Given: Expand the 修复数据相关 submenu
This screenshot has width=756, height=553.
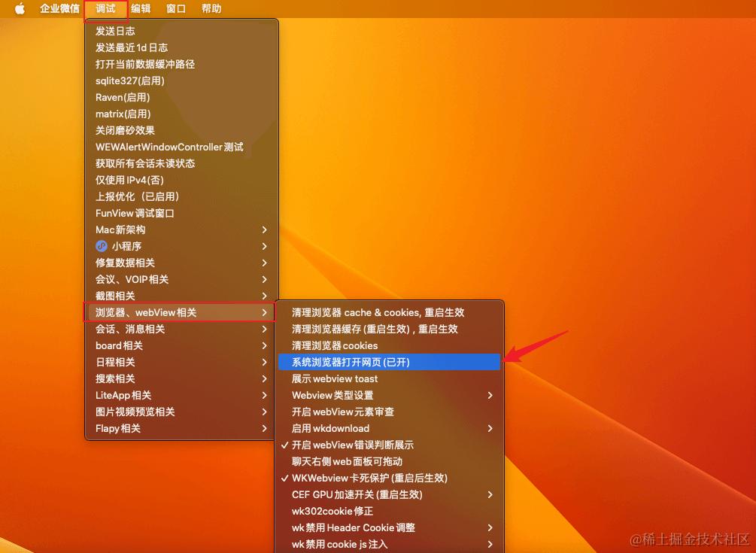Looking at the screenshot, I should tap(181, 263).
